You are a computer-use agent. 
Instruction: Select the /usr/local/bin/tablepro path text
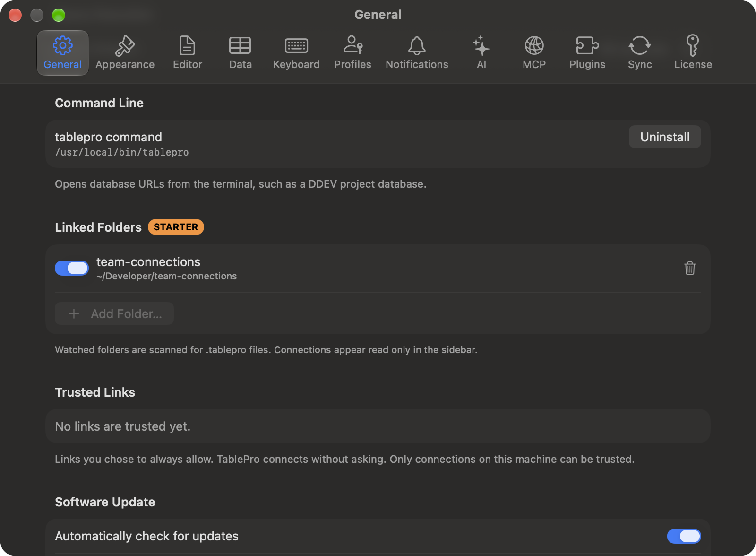tap(122, 152)
